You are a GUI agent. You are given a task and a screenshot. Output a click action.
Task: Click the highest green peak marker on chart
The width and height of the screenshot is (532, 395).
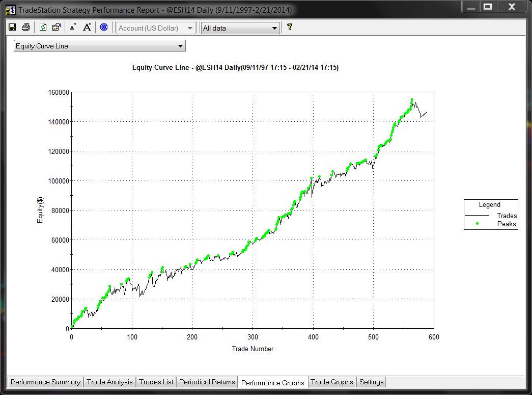point(412,100)
